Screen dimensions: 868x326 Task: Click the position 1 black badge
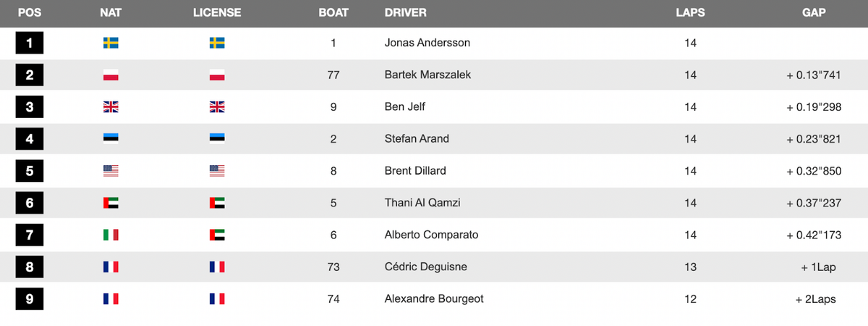coord(29,43)
